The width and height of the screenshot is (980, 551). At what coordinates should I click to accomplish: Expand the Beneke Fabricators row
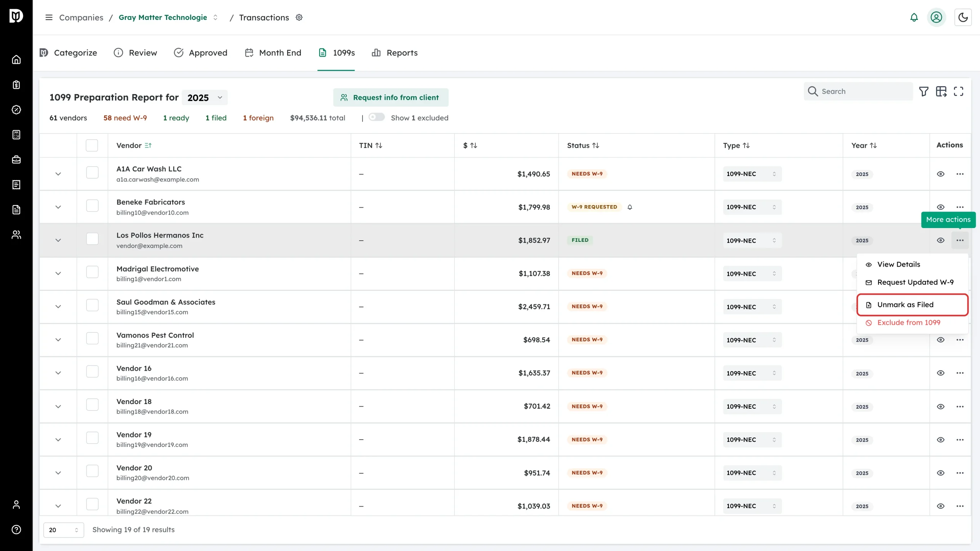58,207
